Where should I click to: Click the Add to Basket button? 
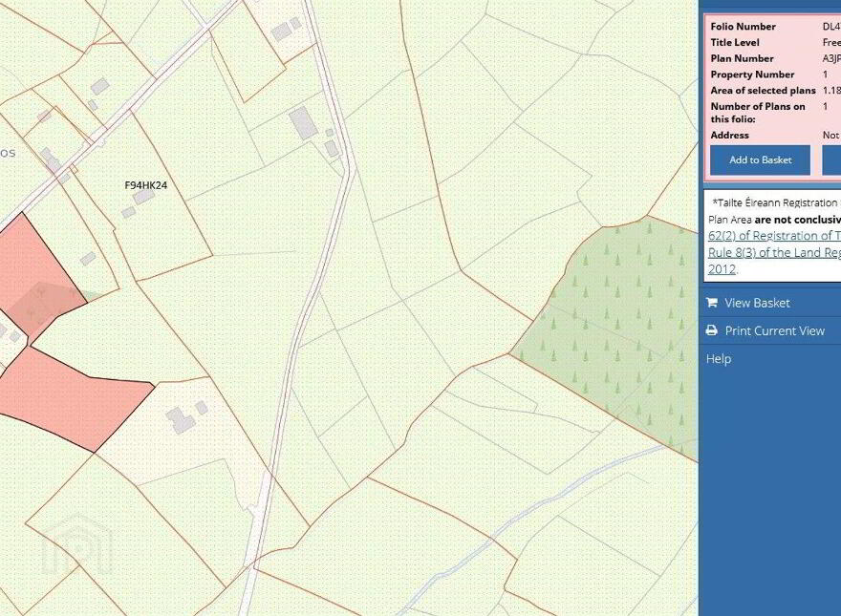click(760, 159)
